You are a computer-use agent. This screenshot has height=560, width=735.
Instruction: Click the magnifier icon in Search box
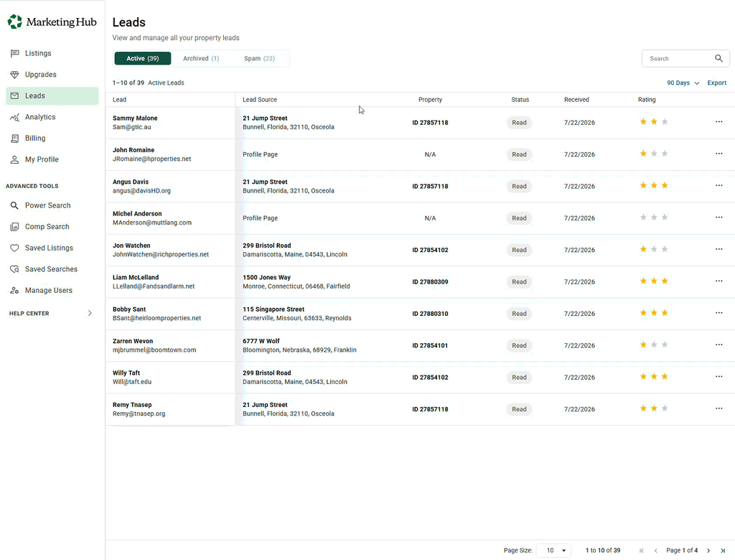click(x=718, y=58)
